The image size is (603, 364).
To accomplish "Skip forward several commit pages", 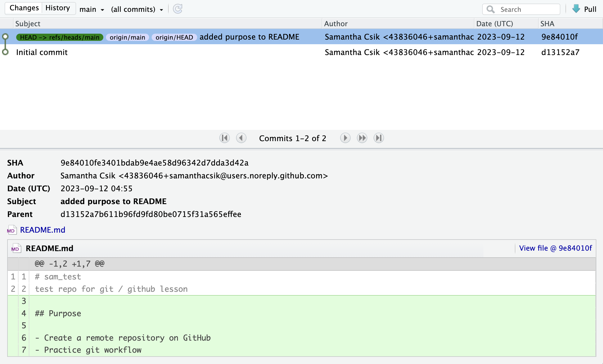I will [362, 138].
